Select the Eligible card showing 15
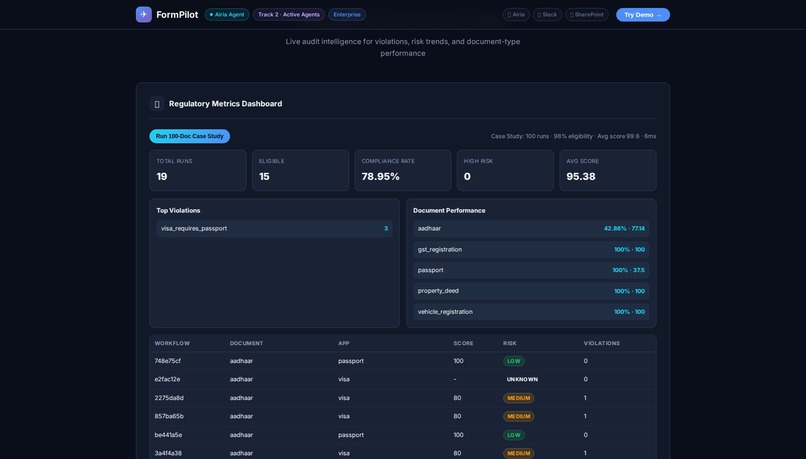The width and height of the screenshot is (806, 459). tap(300, 170)
